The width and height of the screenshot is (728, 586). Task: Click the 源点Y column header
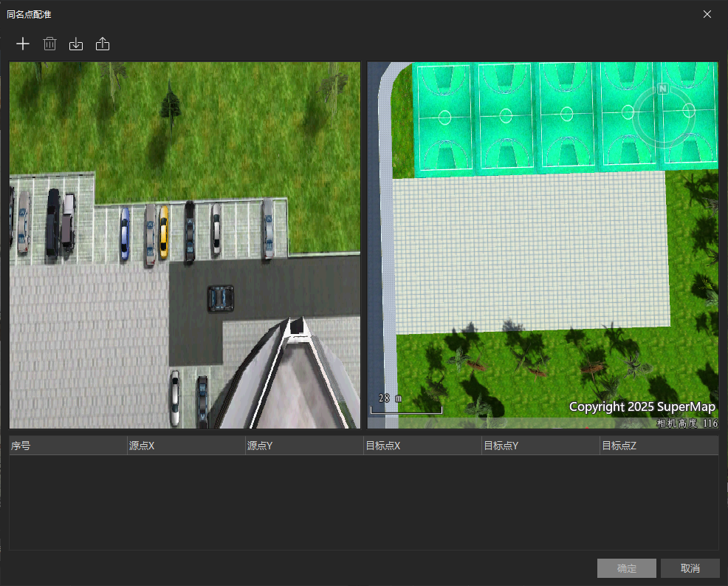tap(304, 446)
